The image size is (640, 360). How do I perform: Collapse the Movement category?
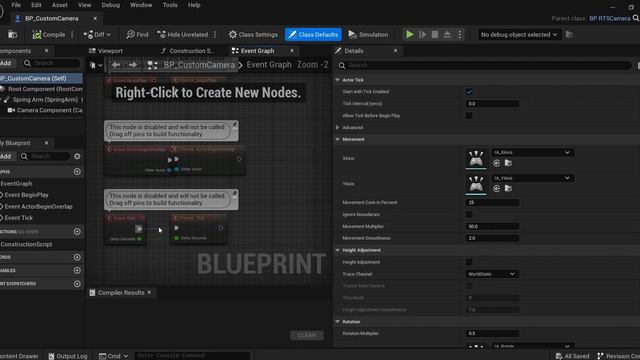pyautogui.click(x=338, y=139)
